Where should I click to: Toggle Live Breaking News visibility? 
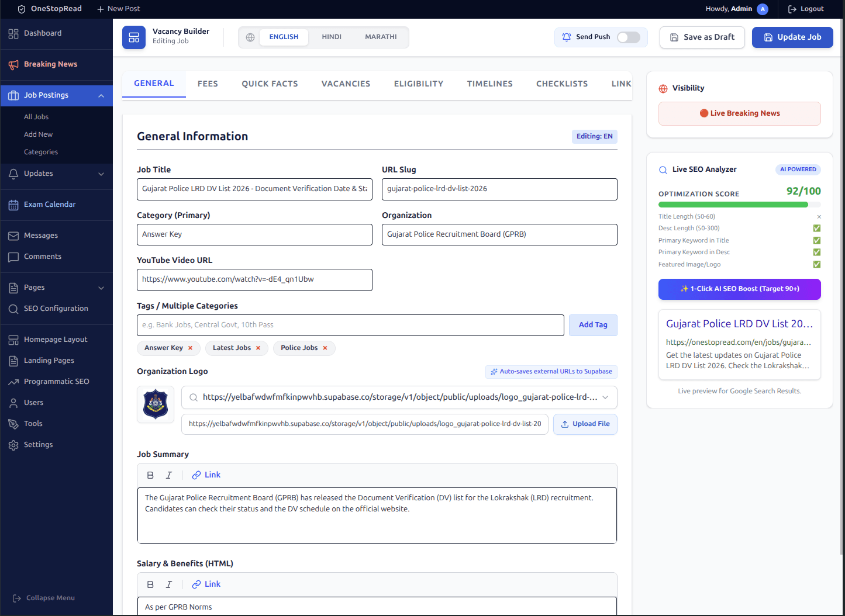[740, 114]
